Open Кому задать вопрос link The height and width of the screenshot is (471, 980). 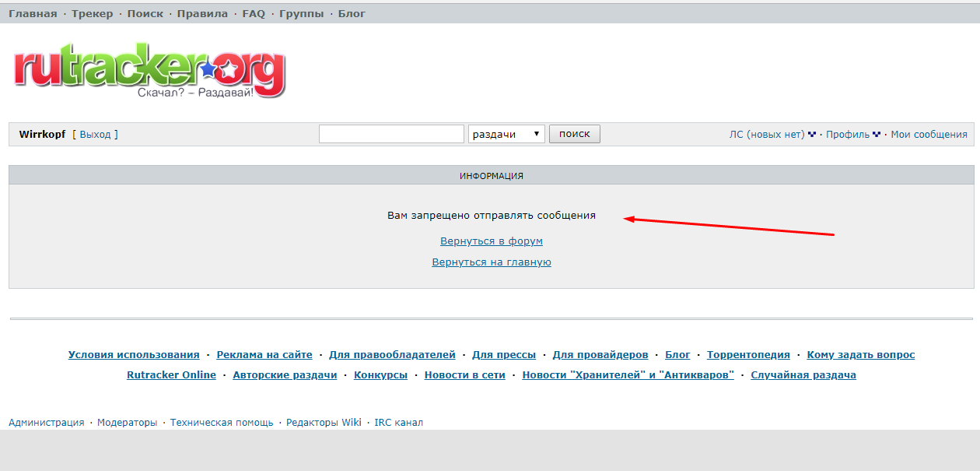click(861, 355)
